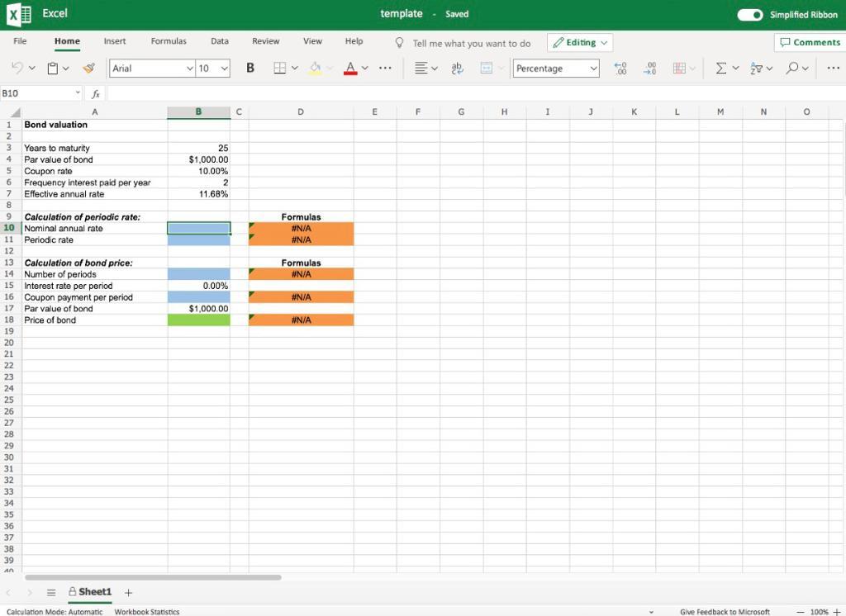Expand the Paste options arrow

[x=66, y=69]
